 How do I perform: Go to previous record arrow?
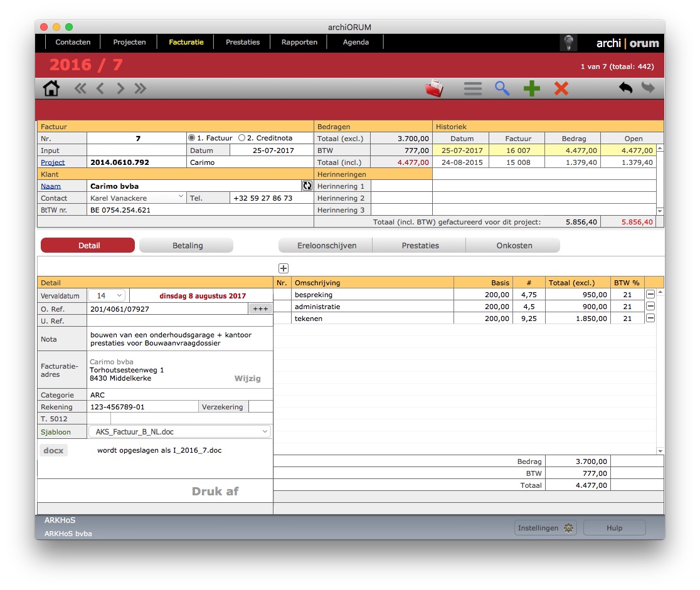pyautogui.click(x=100, y=88)
